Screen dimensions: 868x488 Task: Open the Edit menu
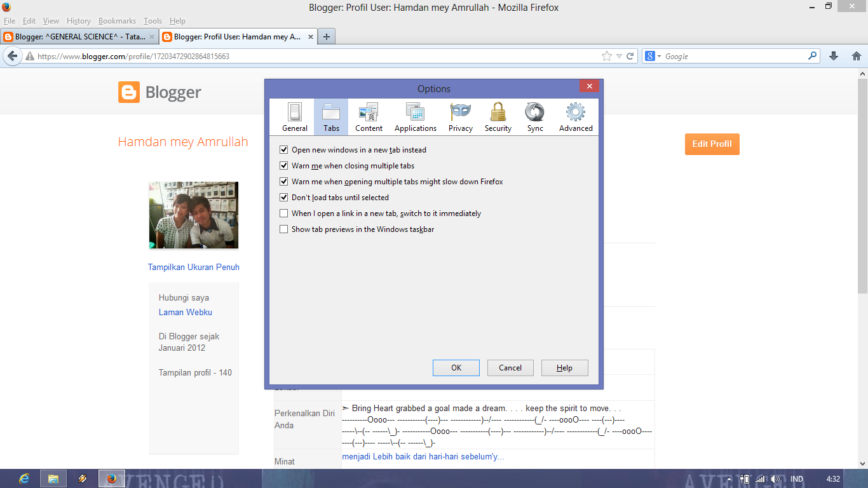29,21
